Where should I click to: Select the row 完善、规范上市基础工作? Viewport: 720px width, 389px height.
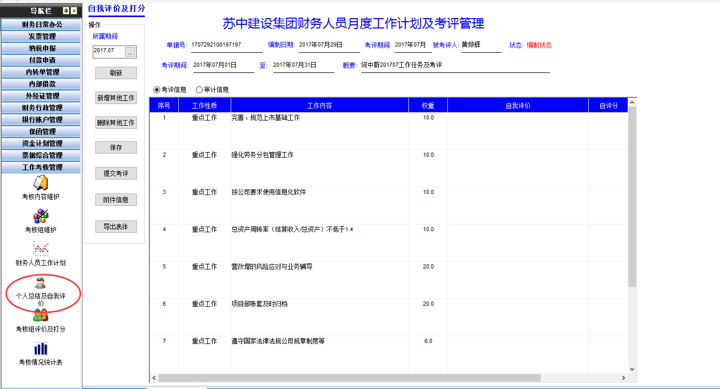[x=388, y=131]
